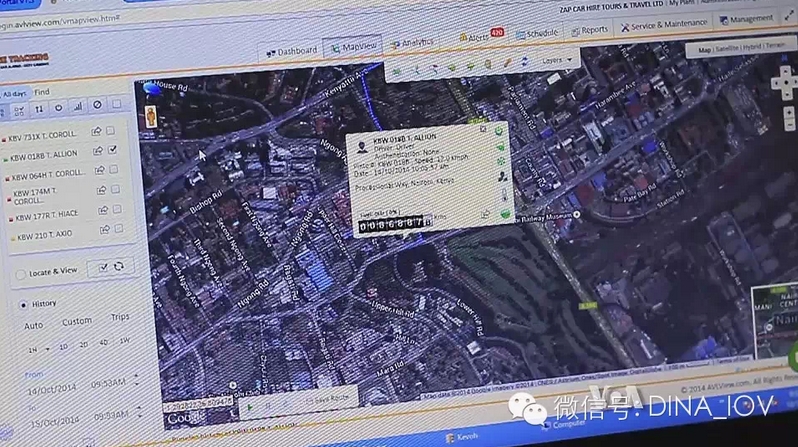This screenshot has height=447, width=798.
Task: Click share icon for KBW 018B
Action: click(98, 151)
